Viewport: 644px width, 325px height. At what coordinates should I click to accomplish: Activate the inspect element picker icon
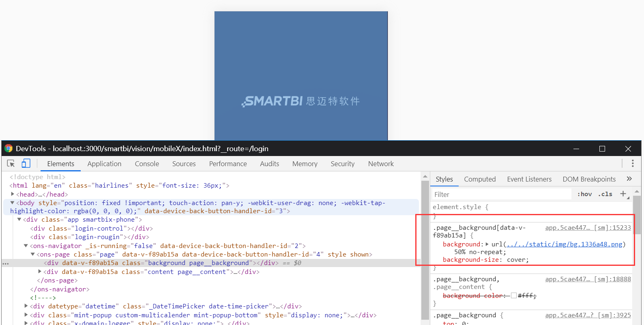[x=11, y=164]
